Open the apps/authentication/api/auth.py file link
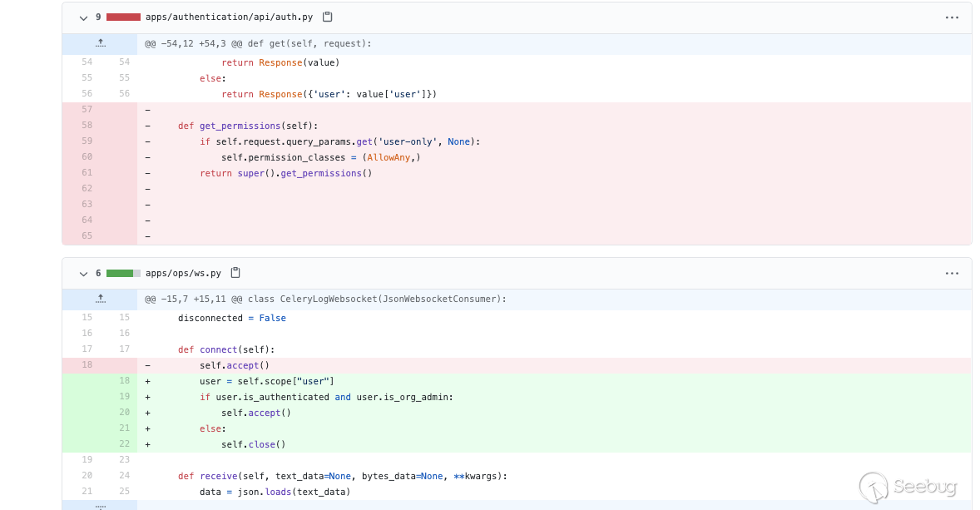Image resolution: width=980 pixels, height=510 pixels. click(x=229, y=17)
